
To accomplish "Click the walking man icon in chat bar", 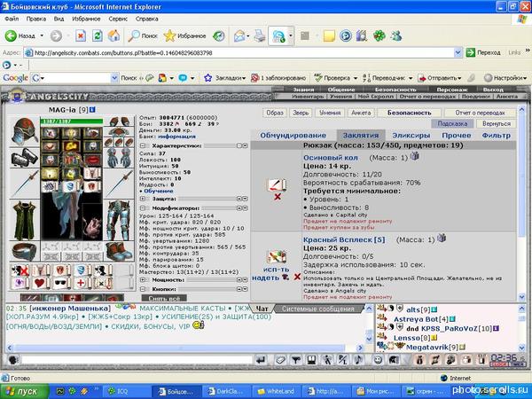I will coord(327,360).
